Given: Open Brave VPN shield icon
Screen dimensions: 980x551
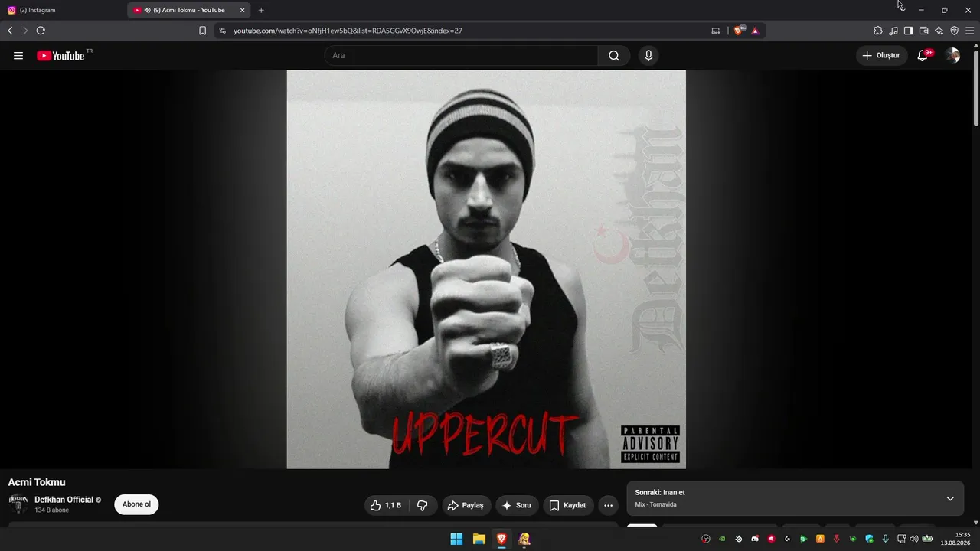Looking at the screenshot, I should click(954, 31).
